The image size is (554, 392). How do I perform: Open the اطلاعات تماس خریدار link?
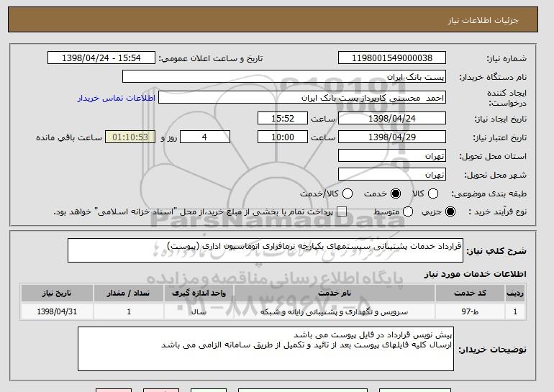coord(117,98)
